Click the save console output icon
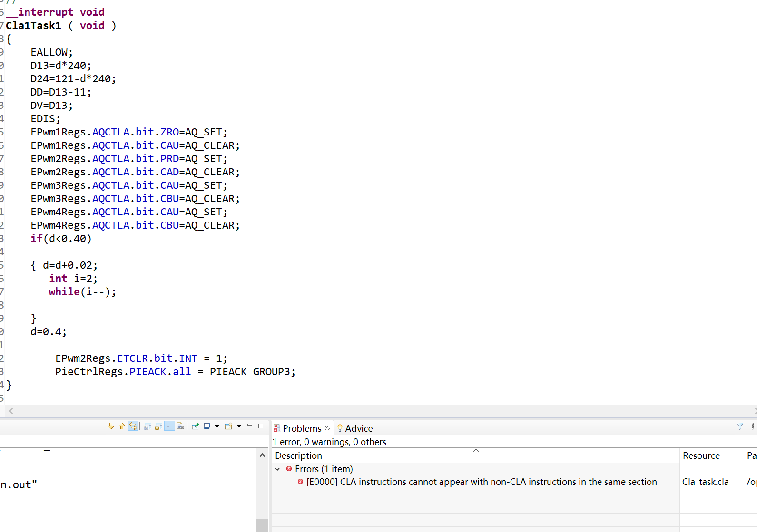The image size is (757, 532). [x=148, y=426]
